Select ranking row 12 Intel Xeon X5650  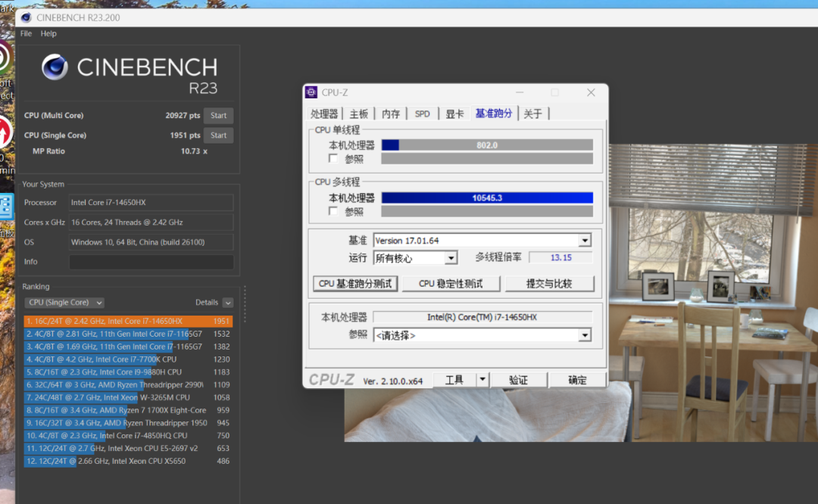point(128,461)
